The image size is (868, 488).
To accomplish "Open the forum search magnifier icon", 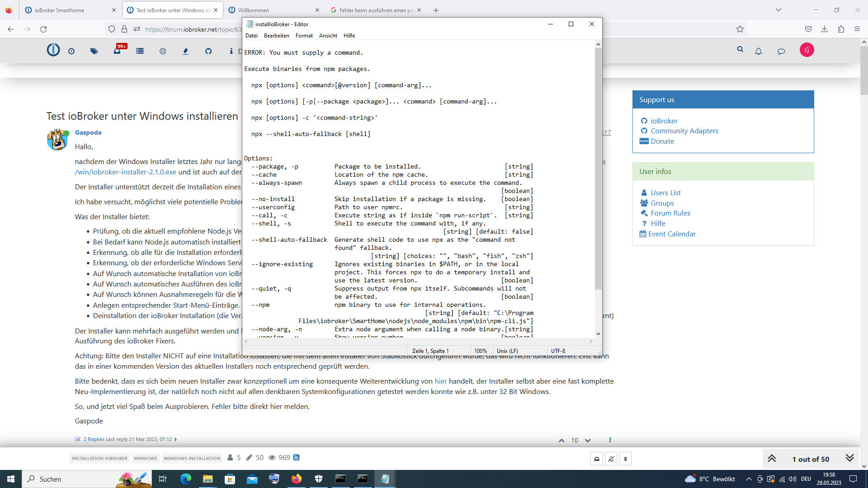I will click(x=740, y=49).
